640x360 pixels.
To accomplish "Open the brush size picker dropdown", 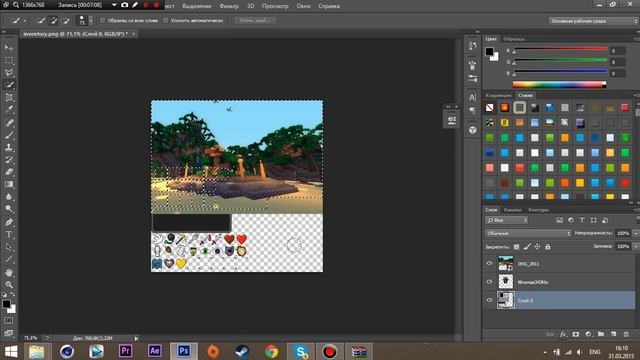I will tap(91, 20).
